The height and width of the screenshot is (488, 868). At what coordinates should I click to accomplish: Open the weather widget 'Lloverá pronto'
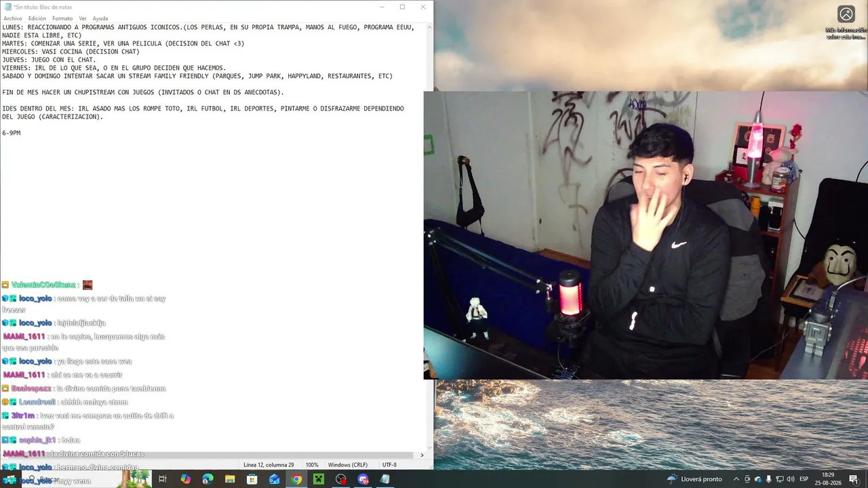[x=695, y=479]
